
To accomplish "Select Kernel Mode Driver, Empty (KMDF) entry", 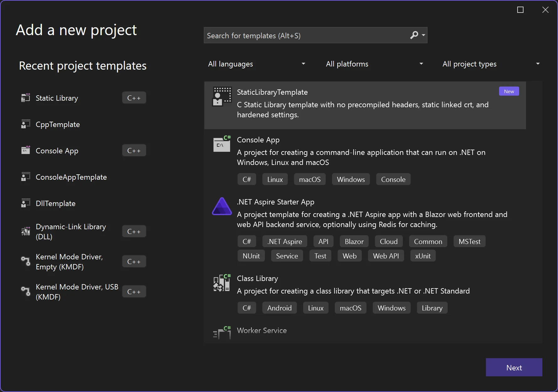I will tap(69, 262).
